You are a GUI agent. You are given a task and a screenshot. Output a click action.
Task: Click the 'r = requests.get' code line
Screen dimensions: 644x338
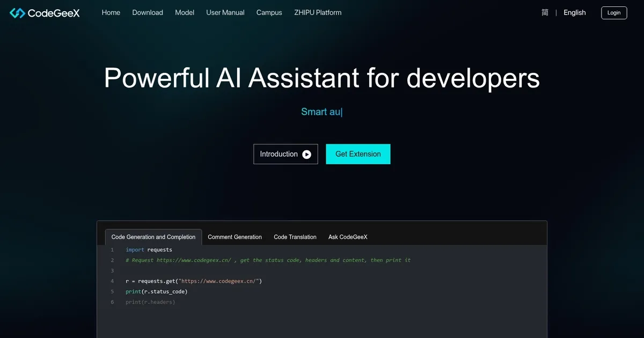pyautogui.click(x=194, y=281)
